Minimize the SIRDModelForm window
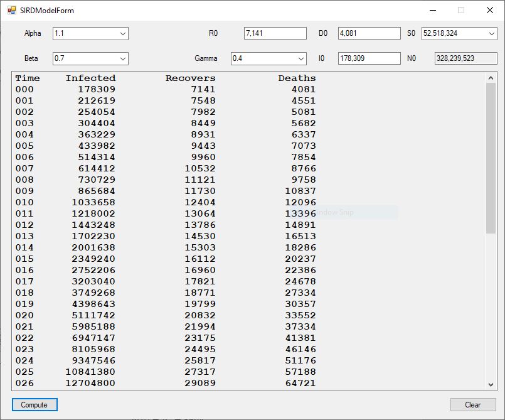505x420 pixels. pyautogui.click(x=432, y=10)
